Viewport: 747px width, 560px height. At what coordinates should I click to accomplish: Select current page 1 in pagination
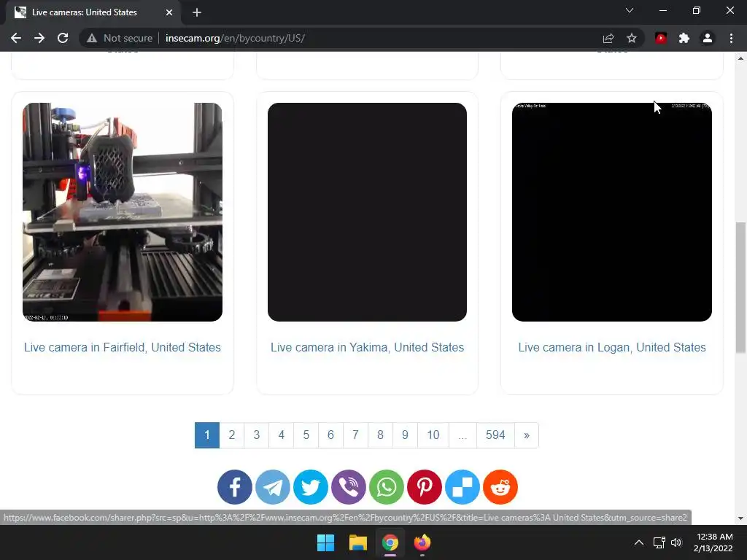click(x=206, y=435)
